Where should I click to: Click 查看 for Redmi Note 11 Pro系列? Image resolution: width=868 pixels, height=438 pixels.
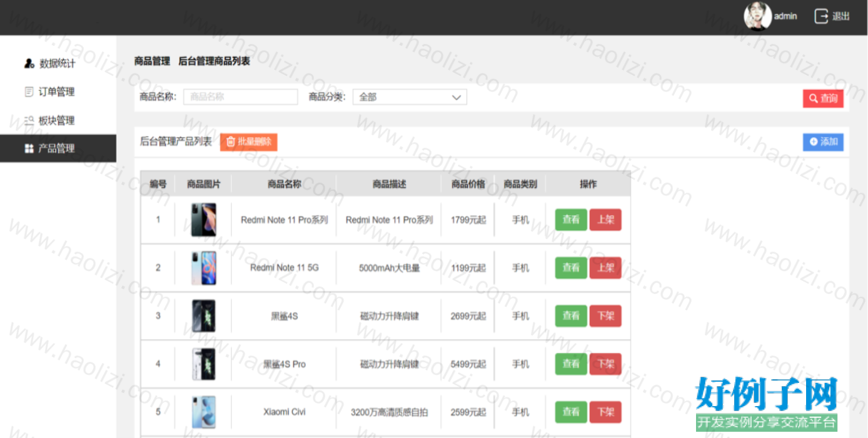[x=571, y=220]
